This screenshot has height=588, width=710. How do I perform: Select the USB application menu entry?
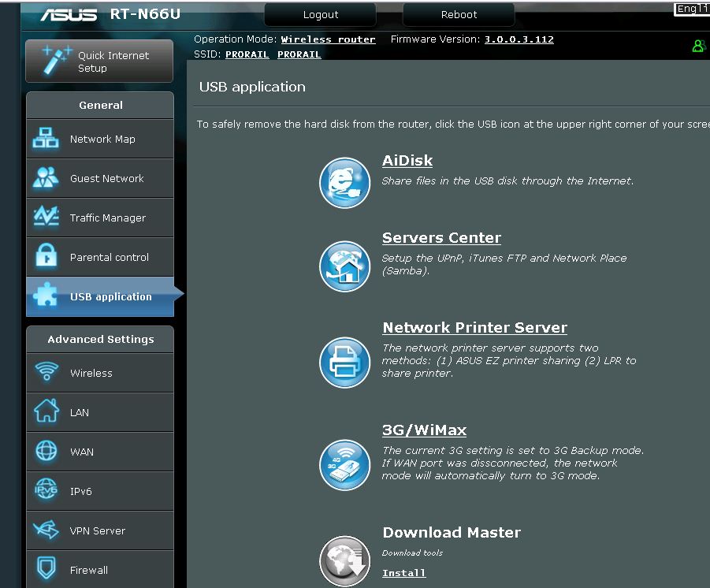tap(100, 296)
